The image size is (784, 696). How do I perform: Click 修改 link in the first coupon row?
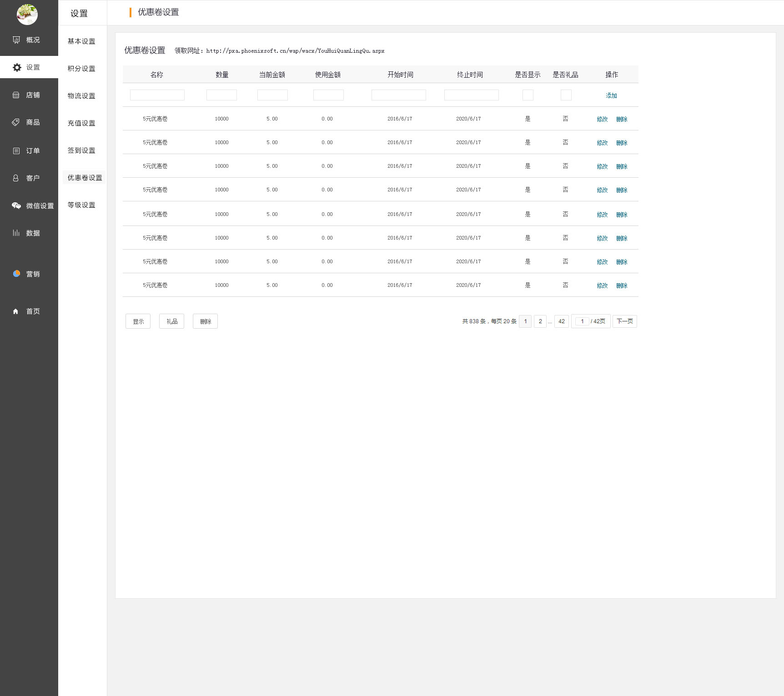[602, 119]
